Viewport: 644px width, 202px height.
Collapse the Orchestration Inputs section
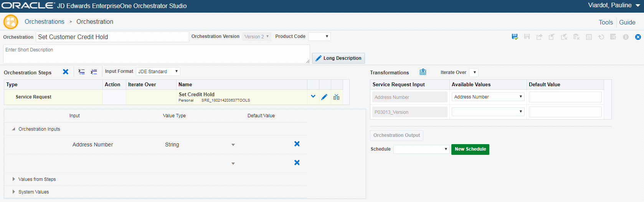tap(14, 129)
